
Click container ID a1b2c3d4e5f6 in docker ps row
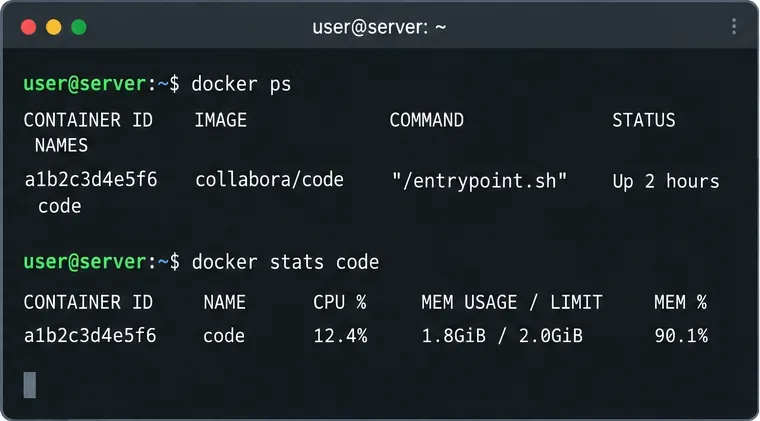point(91,180)
